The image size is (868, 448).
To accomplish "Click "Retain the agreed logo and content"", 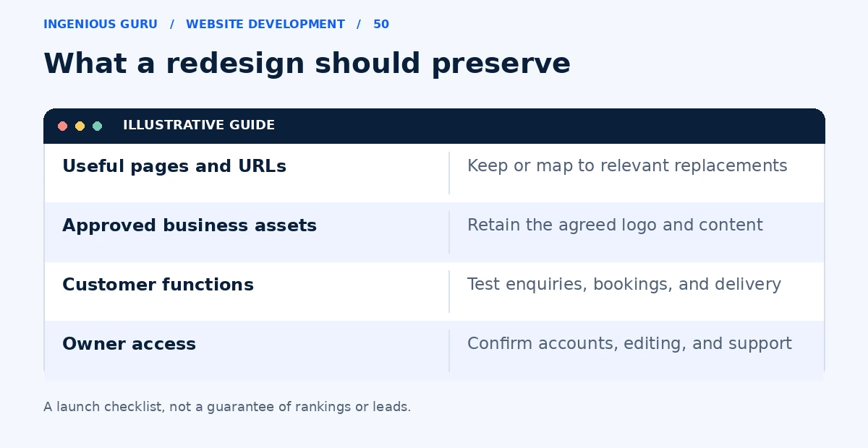I will (x=615, y=225).
